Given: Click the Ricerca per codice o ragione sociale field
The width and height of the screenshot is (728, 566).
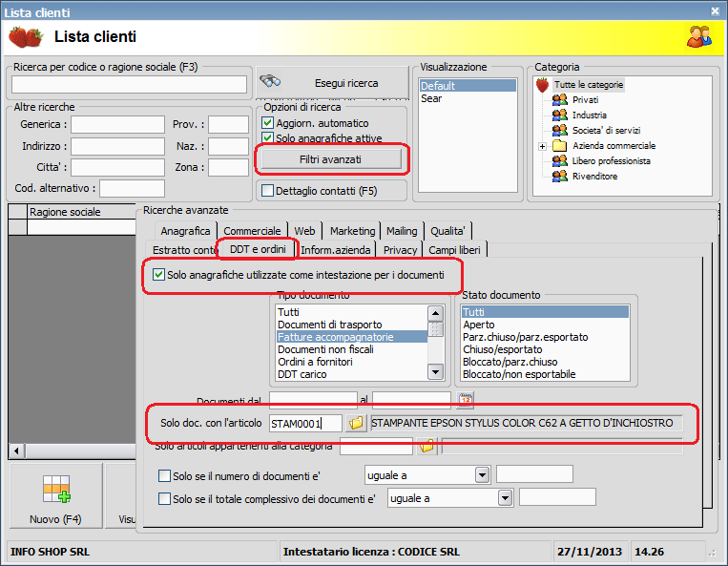Looking at the screenshot, I should tap(129, 85).
